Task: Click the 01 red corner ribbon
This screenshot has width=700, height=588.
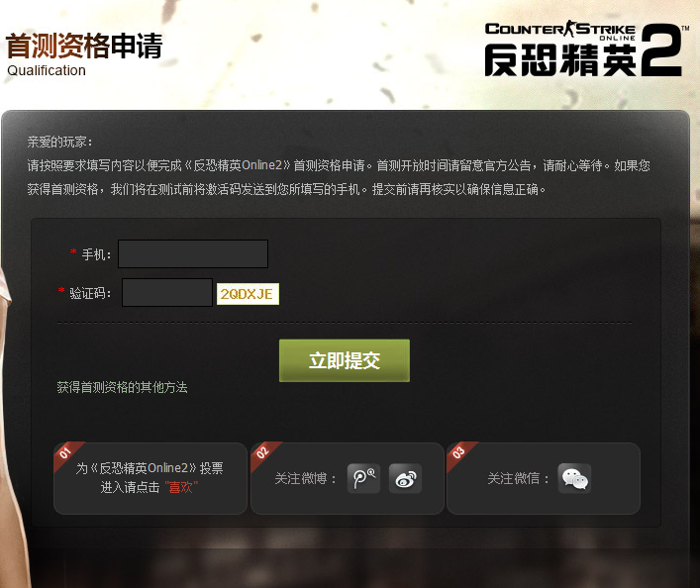Action: tap(66, 454)
